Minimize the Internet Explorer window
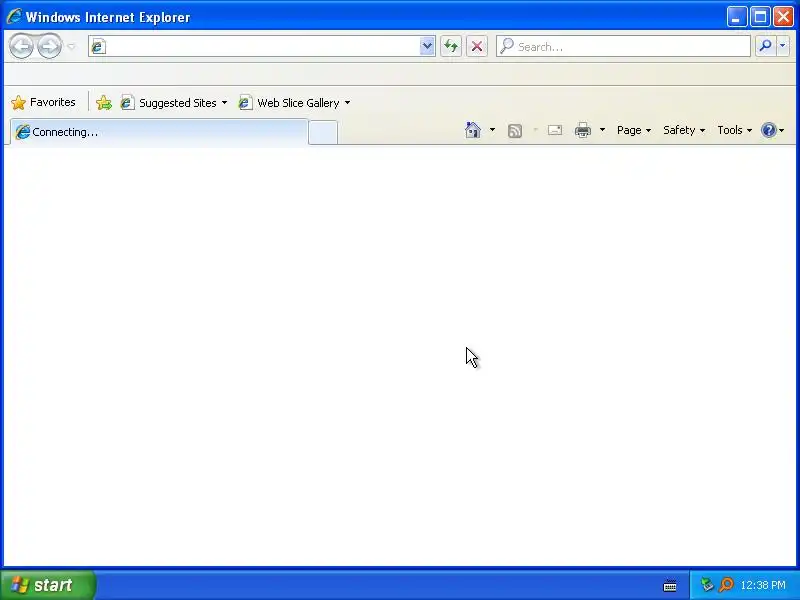 pyautogui.click(x=736, y=17)
